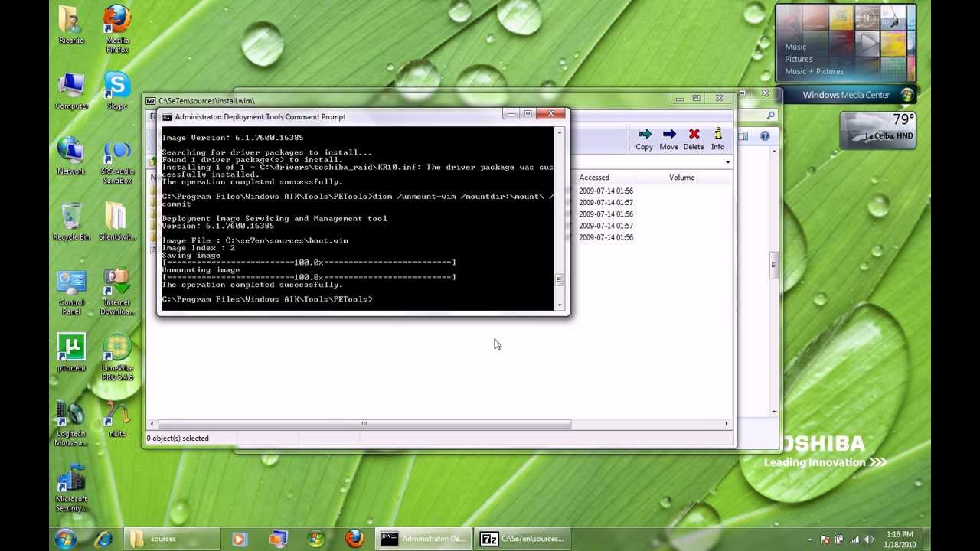Click the network signal tray icon
980x551 pixels.
point(854,540)
